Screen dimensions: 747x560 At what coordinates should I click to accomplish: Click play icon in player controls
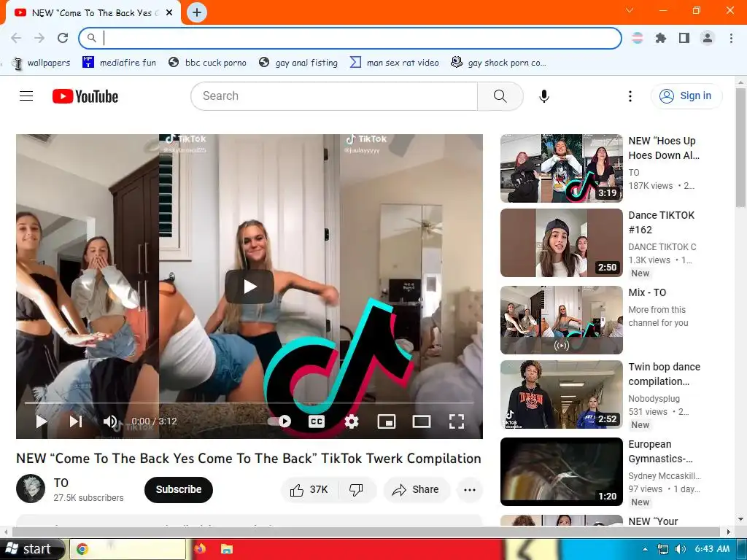[x=42, y=421]
